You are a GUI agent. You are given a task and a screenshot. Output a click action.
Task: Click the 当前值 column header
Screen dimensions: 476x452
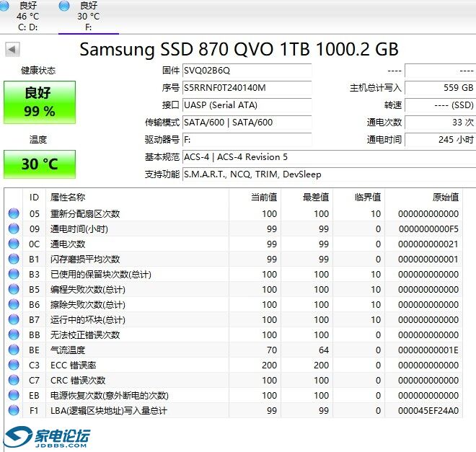click(255, 198)
